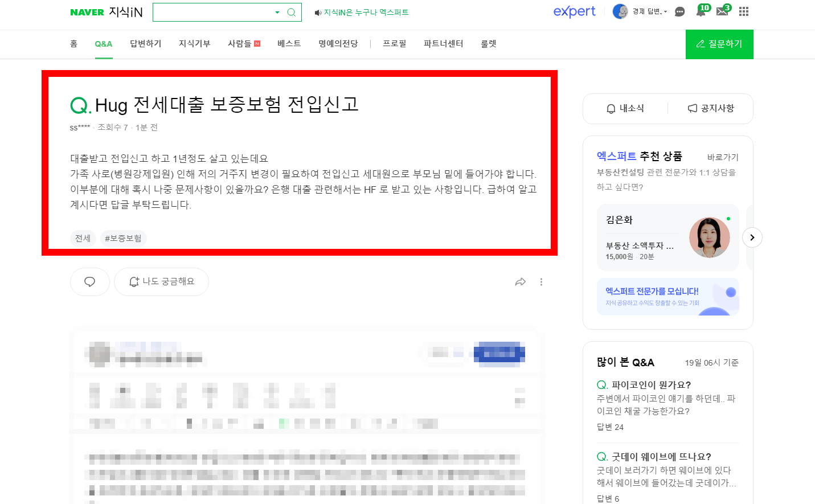Expand the 경제 답변 account dropdown
Screen dimensions: 815x504
pyautogui.click(x=650, y=11)
